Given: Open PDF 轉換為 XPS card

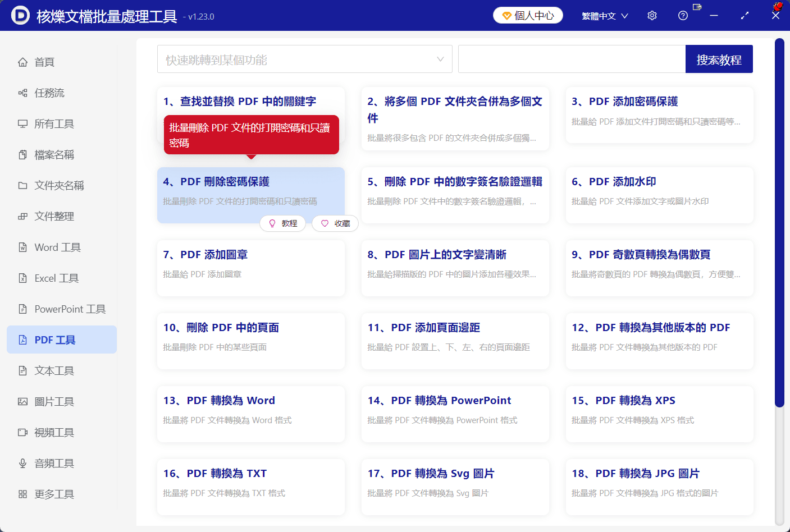Looking at the screenshot, I should (660, 414).
